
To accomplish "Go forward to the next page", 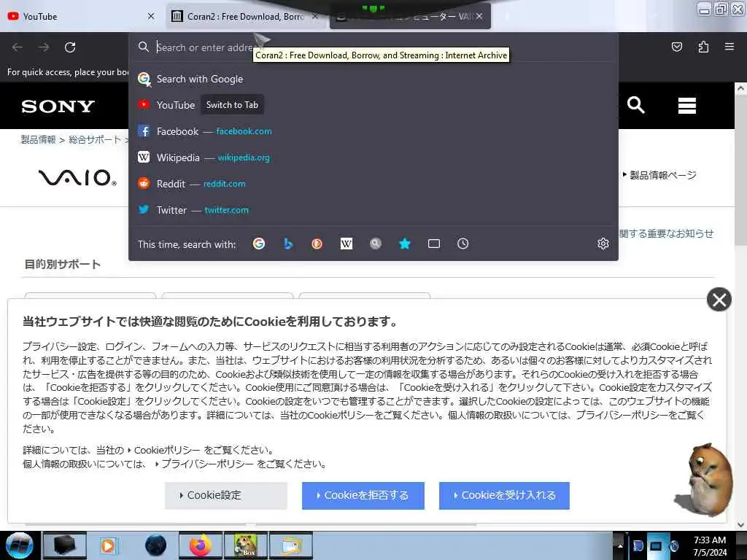I will (44, 47).
